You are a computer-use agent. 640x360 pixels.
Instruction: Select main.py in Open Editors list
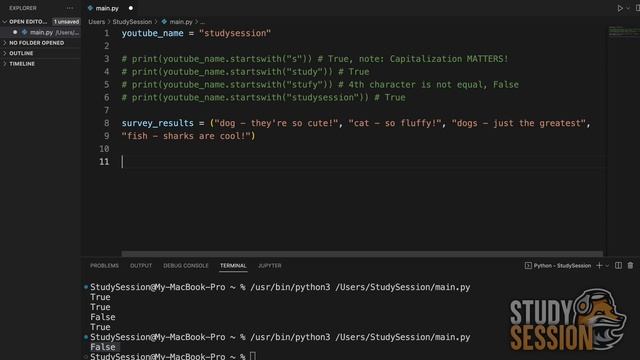coord(41,32)
